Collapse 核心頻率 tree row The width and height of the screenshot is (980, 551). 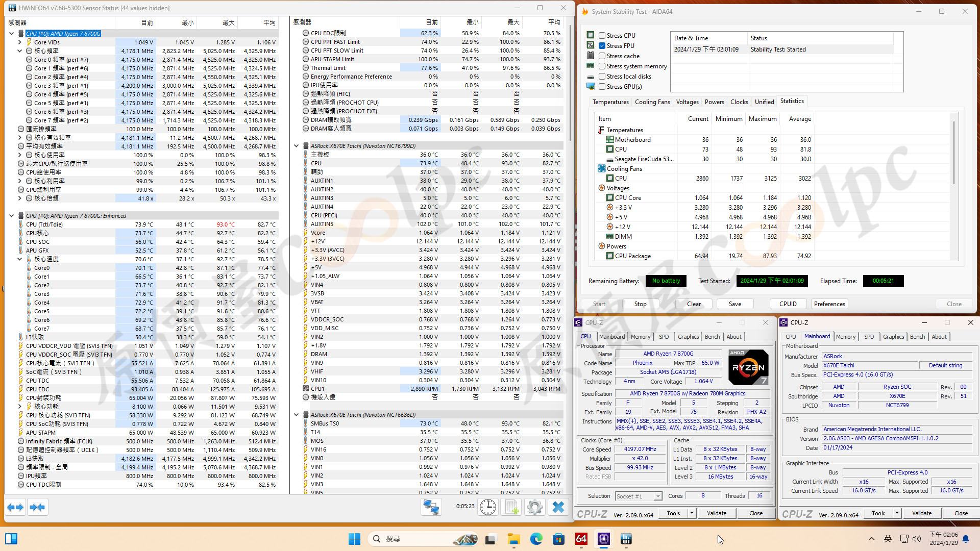tap(20, 51)
